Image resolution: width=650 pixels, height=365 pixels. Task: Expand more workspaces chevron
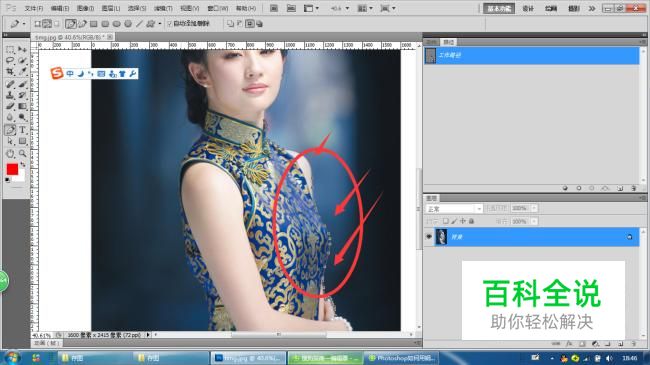(x=592, y=8)
